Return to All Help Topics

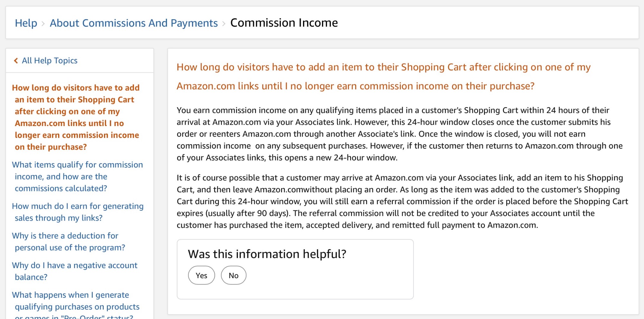pos(50,61)
